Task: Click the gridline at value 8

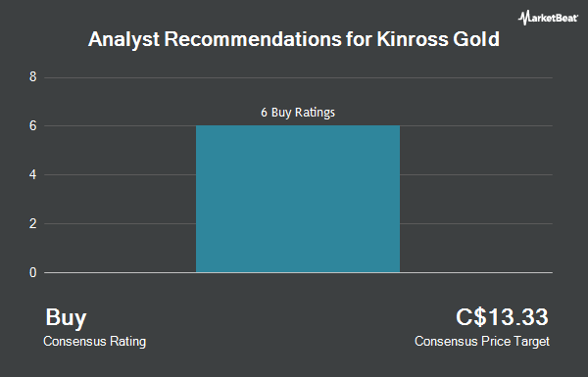Action: pyautogui.click(x=298, y=77)
